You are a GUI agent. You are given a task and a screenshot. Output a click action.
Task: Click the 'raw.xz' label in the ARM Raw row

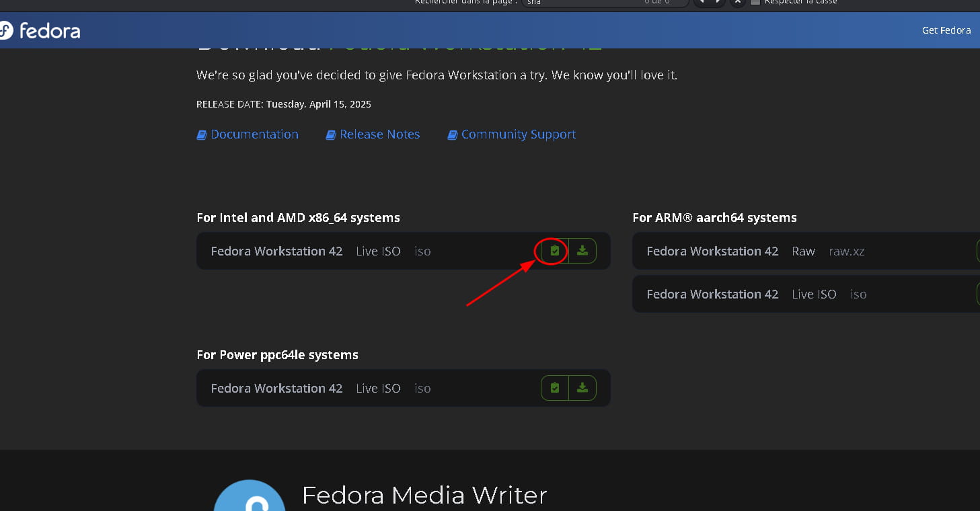click(847, 251)
